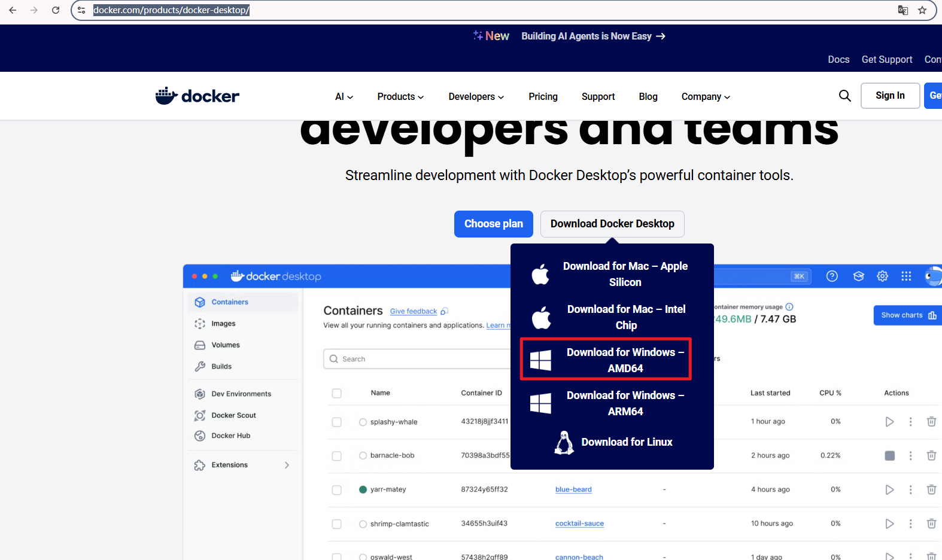The height and width of the screenshot is (560, 942).
Task: Open the site search magnifier icon
Action: [x=844, y=96]
